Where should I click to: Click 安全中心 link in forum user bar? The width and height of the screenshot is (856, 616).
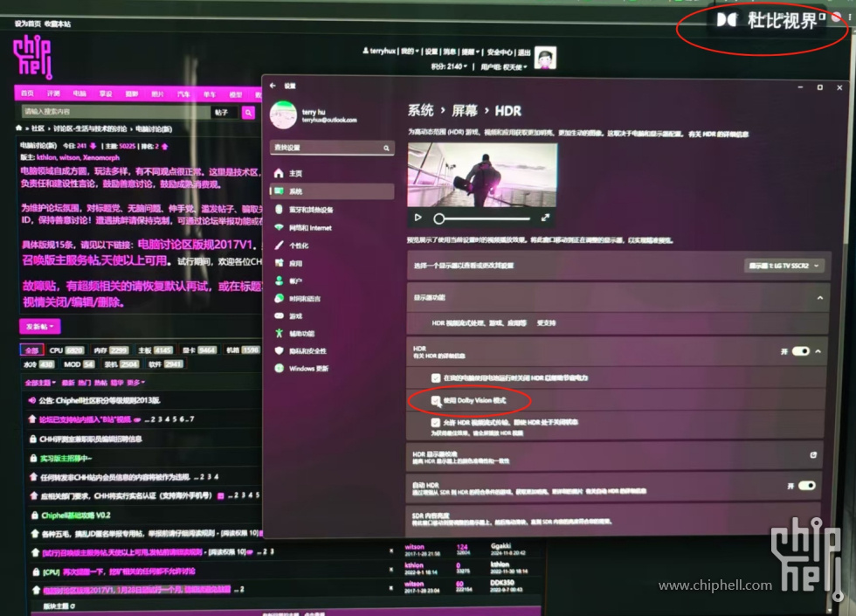click(x=500, y=52)
